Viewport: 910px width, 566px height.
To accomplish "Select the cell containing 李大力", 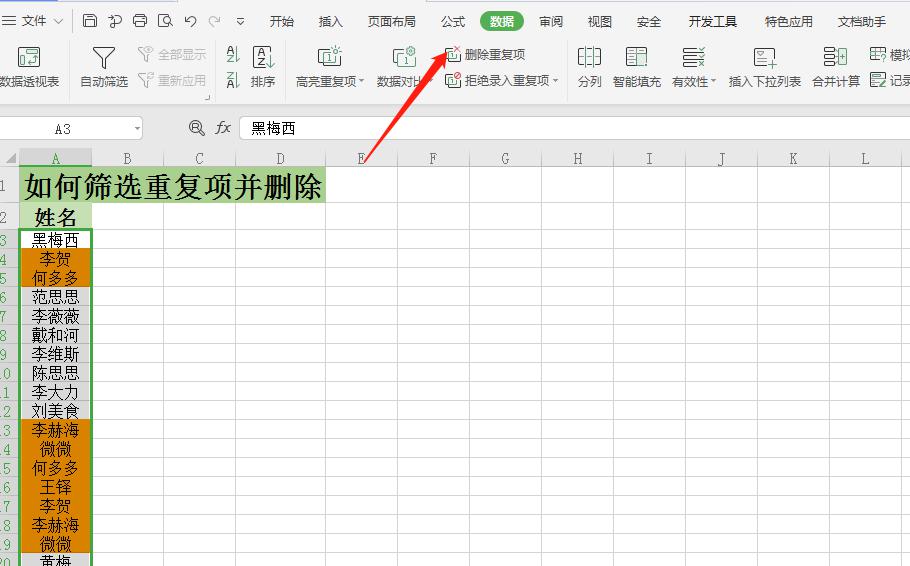I will (56, 392).
